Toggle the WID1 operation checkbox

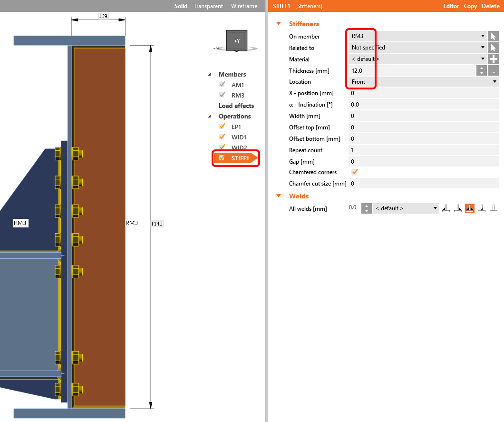pos(222,137)
